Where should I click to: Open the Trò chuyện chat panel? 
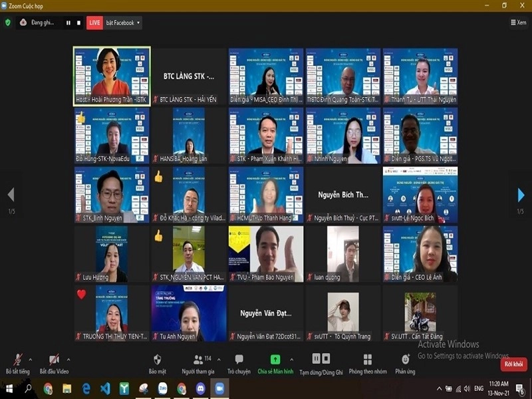click(x=239, y=363)
